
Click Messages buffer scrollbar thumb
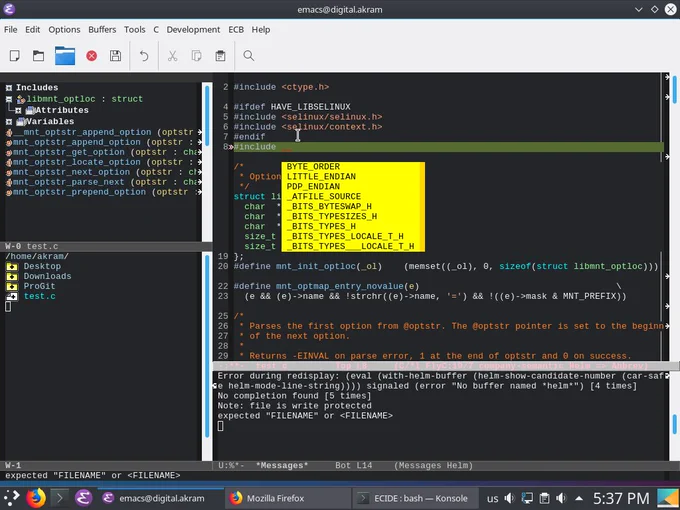click(674, 424)
